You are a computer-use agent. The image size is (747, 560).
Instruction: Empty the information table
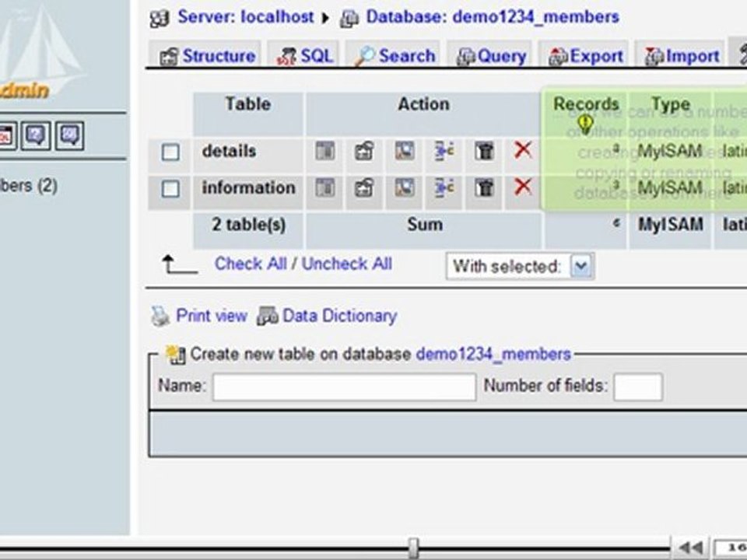click(x=484, y=188)
